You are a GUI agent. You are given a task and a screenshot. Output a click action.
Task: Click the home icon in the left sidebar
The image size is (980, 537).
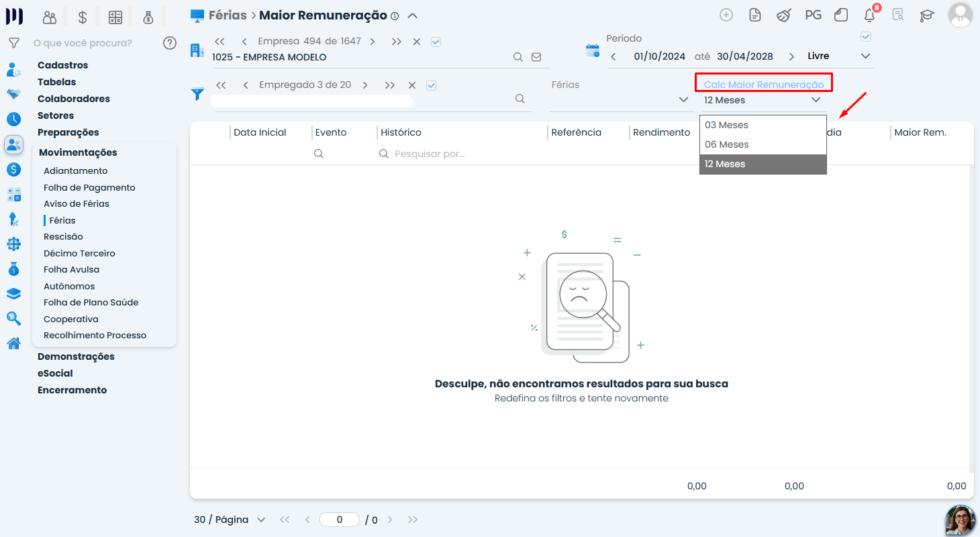13,344
